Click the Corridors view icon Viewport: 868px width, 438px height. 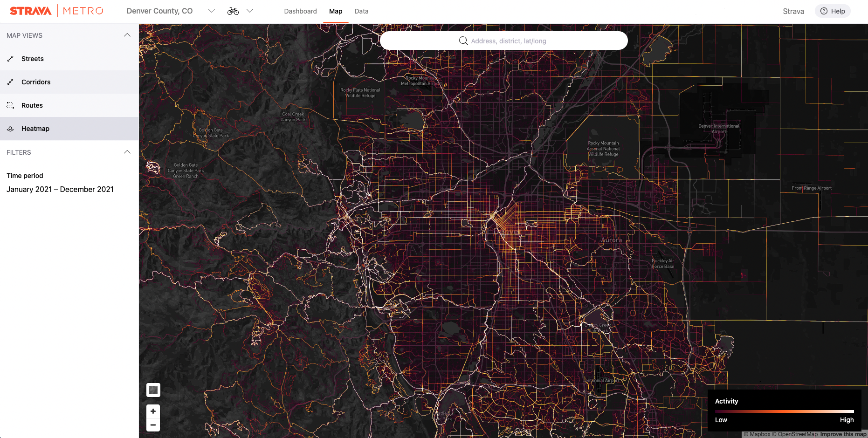point(10,82)
